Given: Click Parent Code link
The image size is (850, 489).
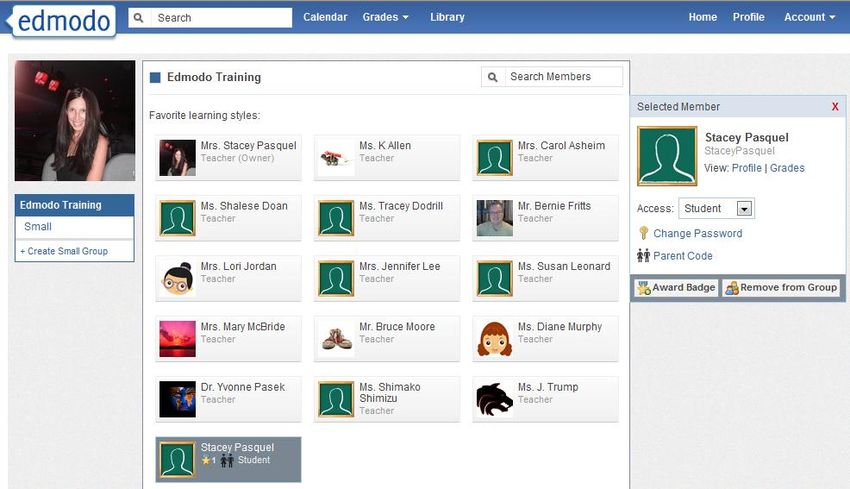Looking at the screenshot, I should click(682, 255).
